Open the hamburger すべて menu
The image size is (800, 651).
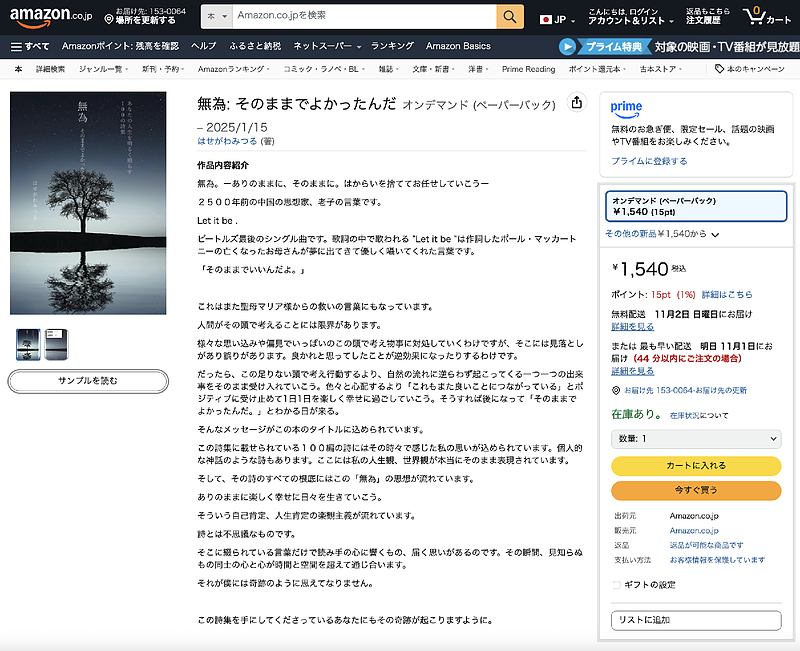[x=30, y=46]
